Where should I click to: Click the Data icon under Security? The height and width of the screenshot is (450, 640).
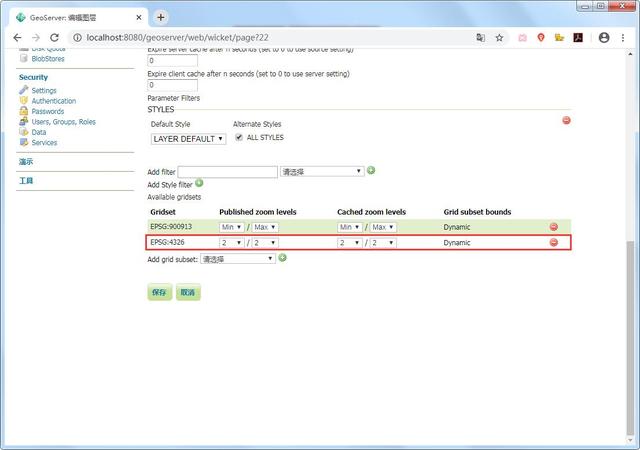coord(24,131)
